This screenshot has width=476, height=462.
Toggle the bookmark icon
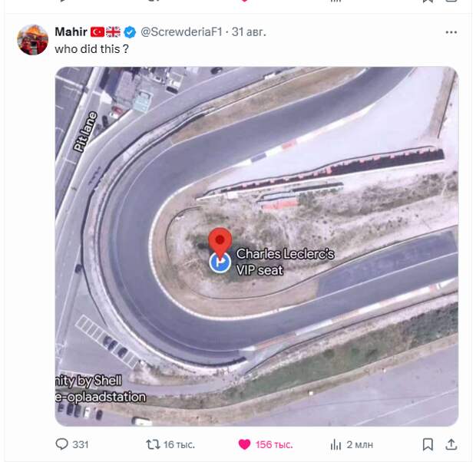click(428, 444)
